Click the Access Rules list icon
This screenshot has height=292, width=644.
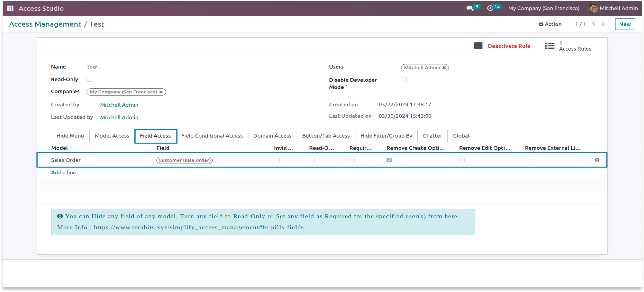[549, 46]
